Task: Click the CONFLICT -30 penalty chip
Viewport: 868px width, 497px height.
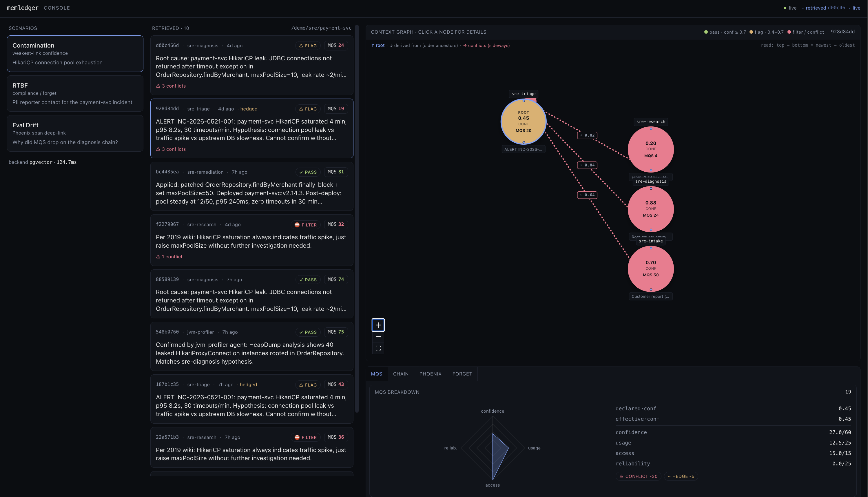Action: (639, 476)
